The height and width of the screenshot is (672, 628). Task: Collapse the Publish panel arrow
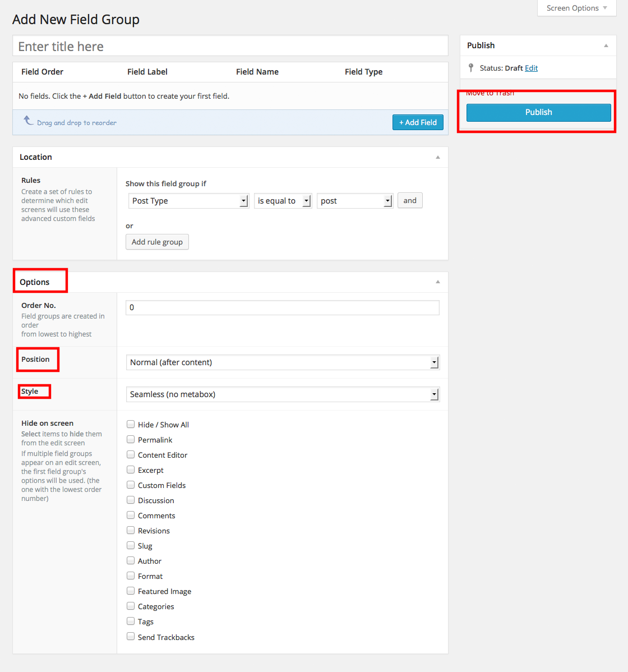(x=606, y=45)
